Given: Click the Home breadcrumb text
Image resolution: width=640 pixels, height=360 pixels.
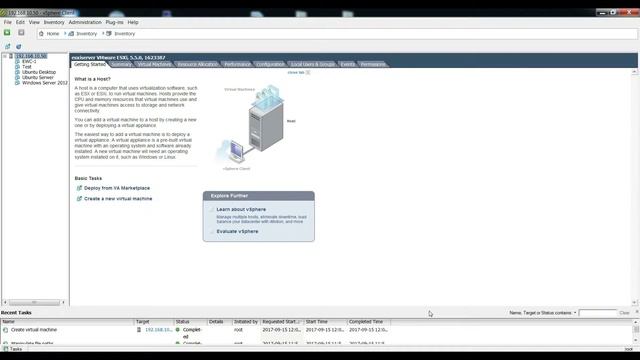Looking at the screenshot, I should pyautogui.click(x=53, y=33).
